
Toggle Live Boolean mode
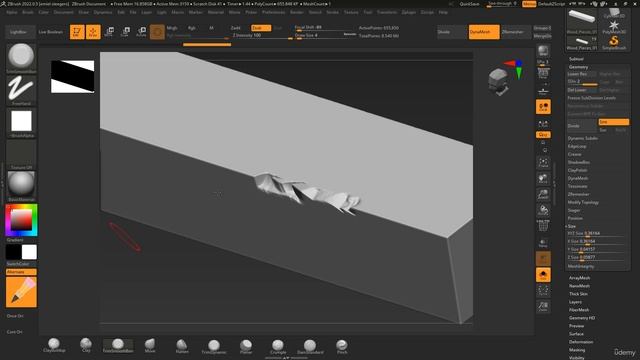pyautogui.click(x=51, y=32)
